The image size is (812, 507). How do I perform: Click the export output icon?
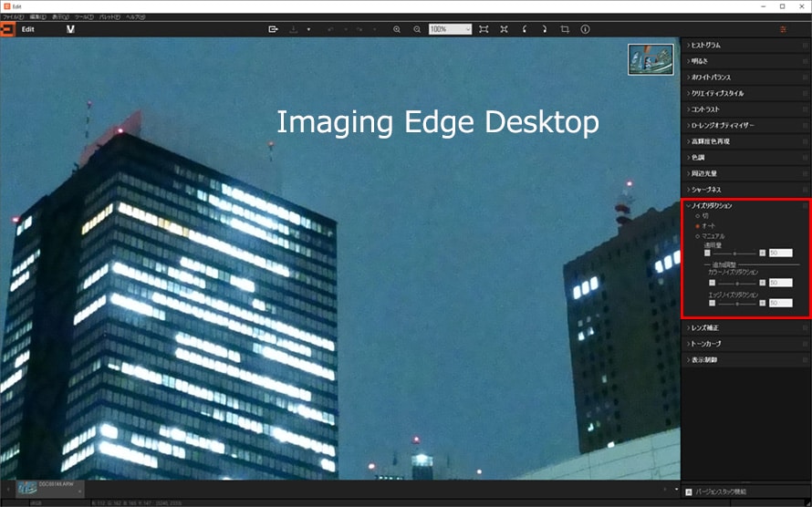(273, 29)
